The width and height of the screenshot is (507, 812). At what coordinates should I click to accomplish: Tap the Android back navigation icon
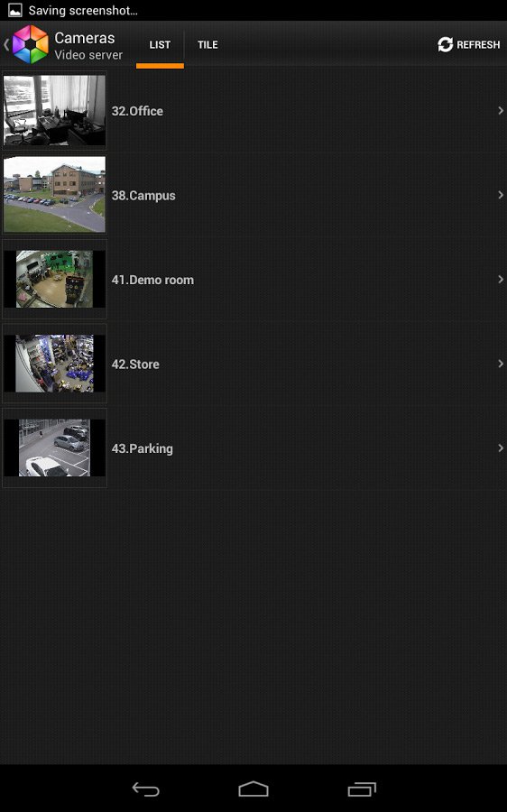click(x=145, y=789)
